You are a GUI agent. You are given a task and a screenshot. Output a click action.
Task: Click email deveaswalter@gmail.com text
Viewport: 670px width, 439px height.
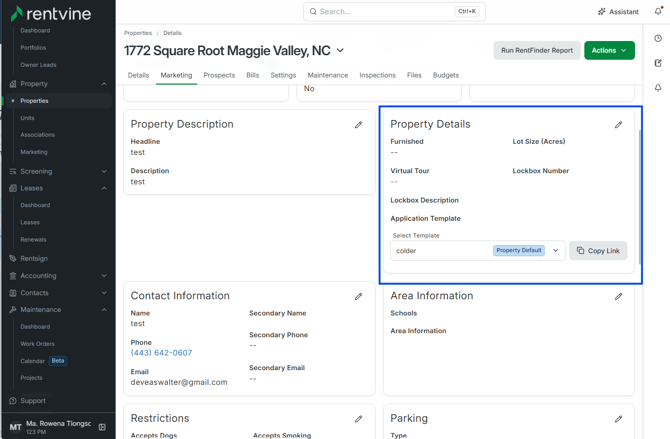coord(179,382)
